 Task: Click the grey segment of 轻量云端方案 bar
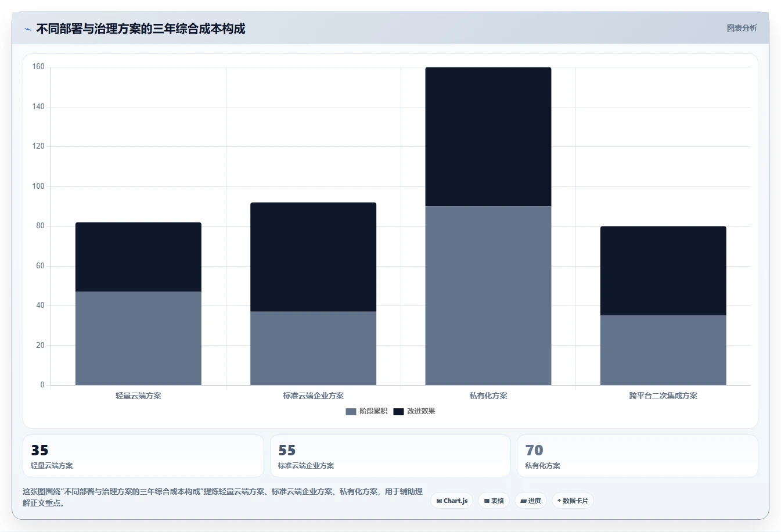(x=138, y=338)
